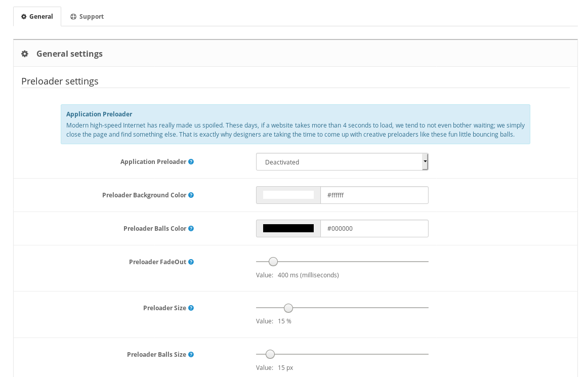Viewport: 588px width, 377px height.
Task: Click the lifebuoy icon on Support tab
Action: coord(73,17)
